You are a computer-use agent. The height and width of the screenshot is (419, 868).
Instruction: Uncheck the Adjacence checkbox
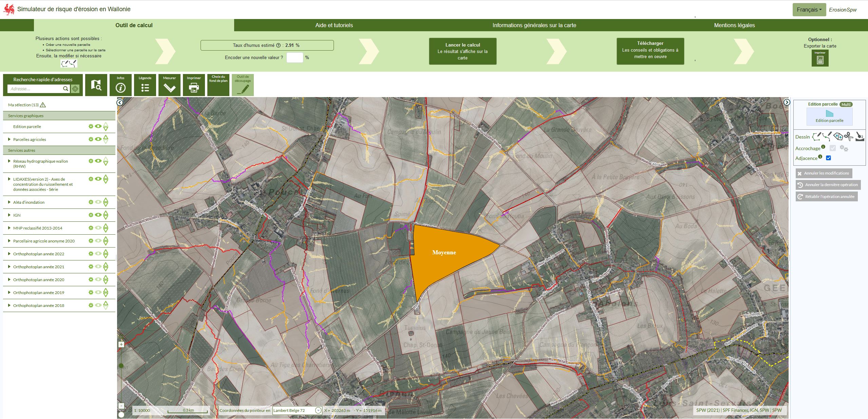(x=828, y=158)
